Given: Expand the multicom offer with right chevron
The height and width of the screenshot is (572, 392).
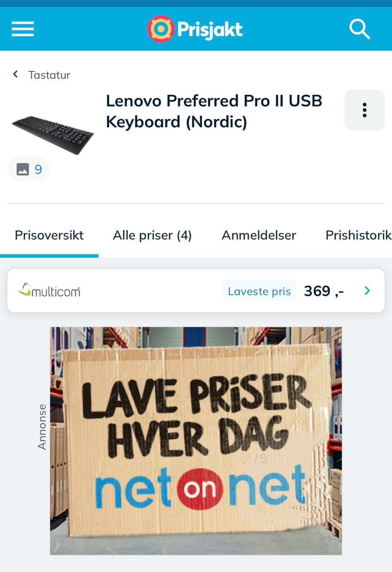Looking at the screenshot, I should (x=367, y=291).
